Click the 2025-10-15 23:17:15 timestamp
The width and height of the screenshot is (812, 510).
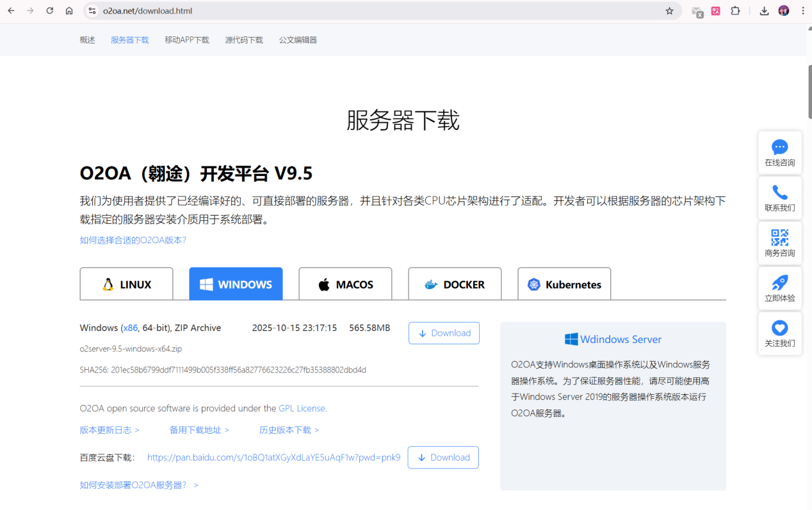pos(295,328)
